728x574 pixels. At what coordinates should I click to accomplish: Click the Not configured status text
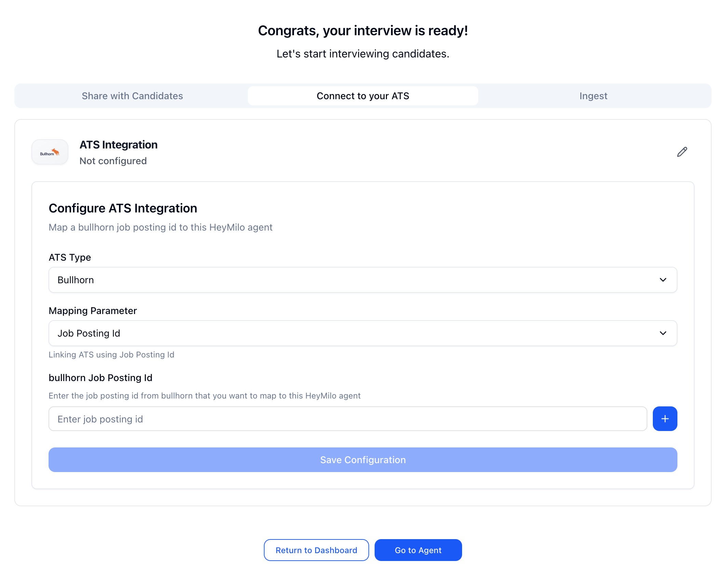(x=113, y=161)
